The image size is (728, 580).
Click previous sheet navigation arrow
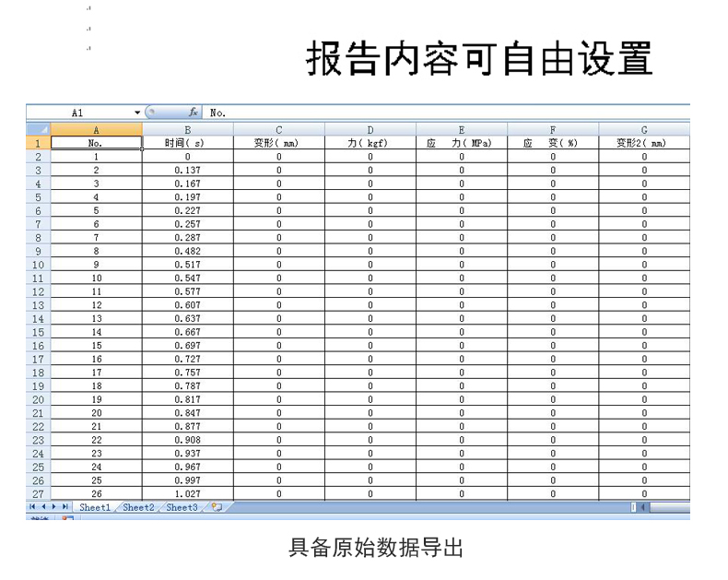(43, 508)
